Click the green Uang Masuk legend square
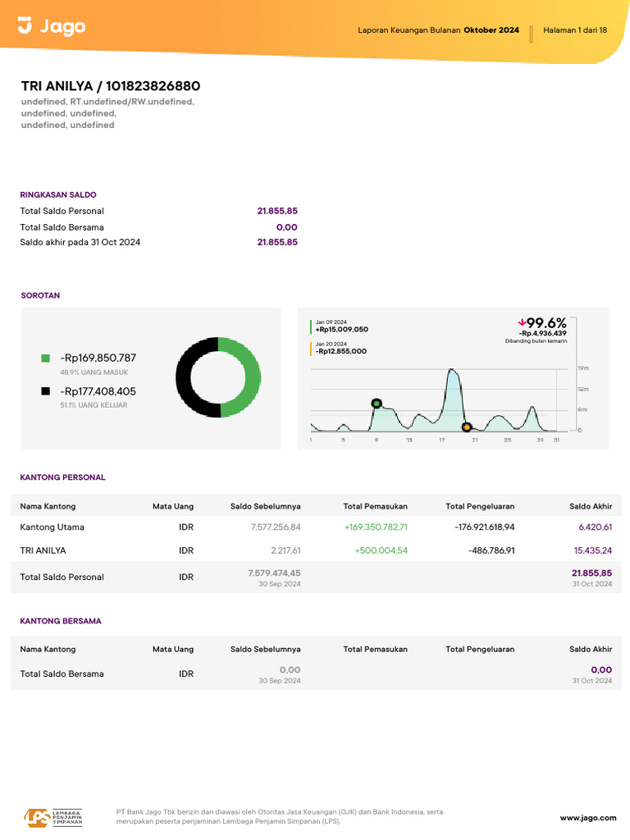This screenshot has width=630, height=840. (46, 358)
